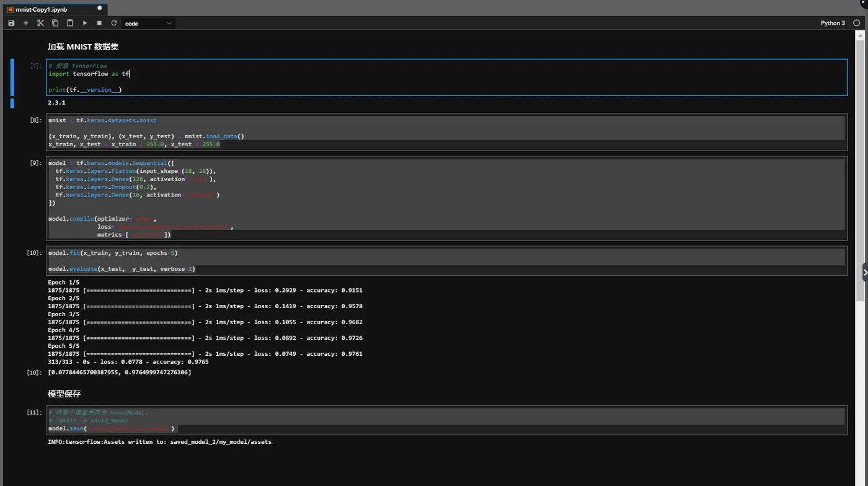Click the '2.3.1' version output
Image resolution: width=868 pixels, height=486 pixels.
(56, 103)
